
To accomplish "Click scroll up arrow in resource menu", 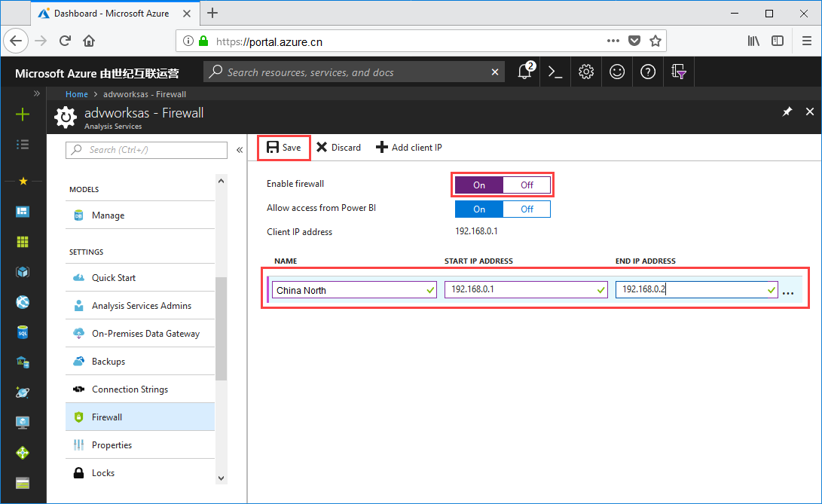I will 222,181.
